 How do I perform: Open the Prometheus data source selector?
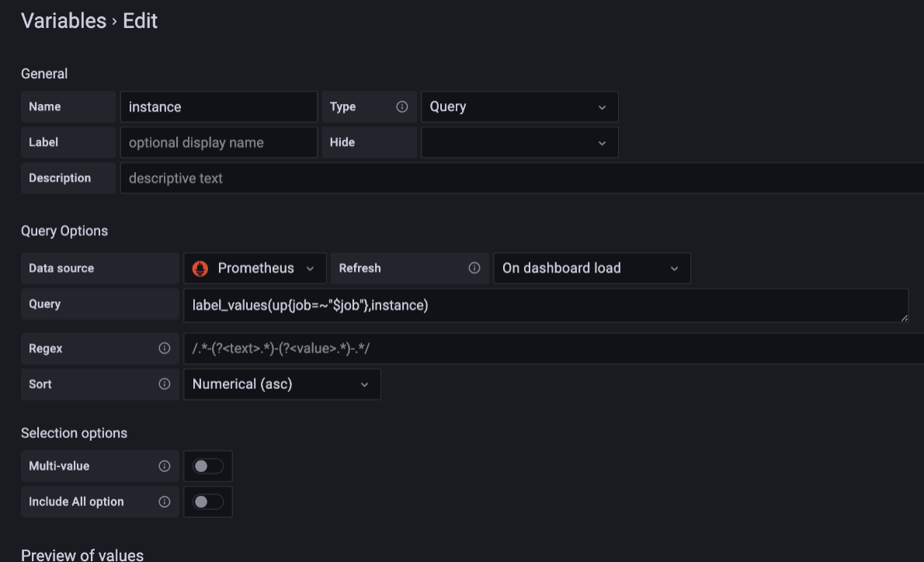[254, 268]
